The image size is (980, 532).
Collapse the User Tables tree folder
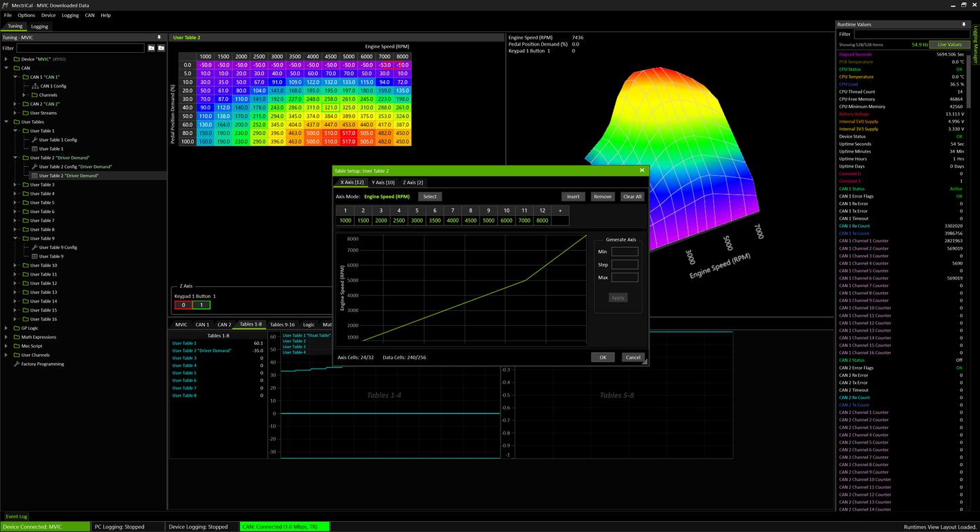[x=7, y=122]
